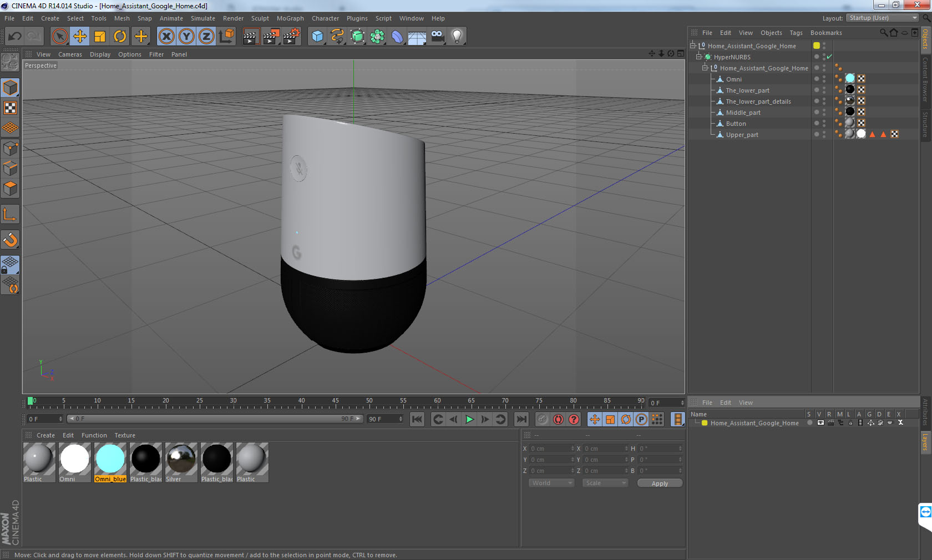932x560 pixels.
Task: Select the Omni_blue material
Action: pyautogui.click(x=110, y=462)
